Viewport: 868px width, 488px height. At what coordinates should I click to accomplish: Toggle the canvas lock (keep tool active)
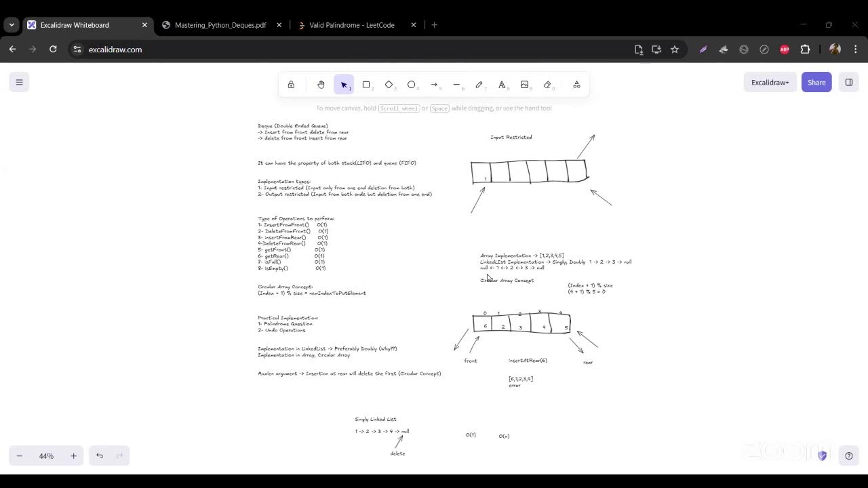click(291, 85)
